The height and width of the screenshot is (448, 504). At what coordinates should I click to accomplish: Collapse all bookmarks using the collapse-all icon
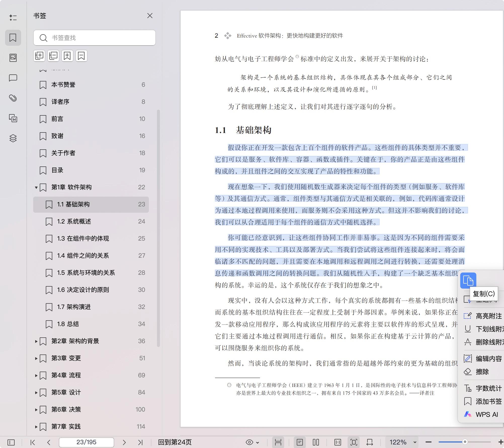pyautogui.click(x=53, y=56)
